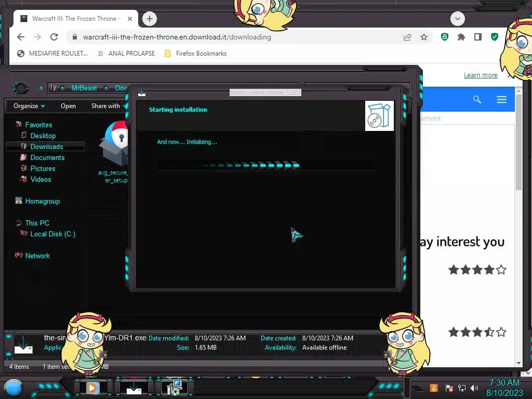The width and height of the screenshot is (532, 399).
Task: Click the three-and-a-half star rating row
Action: click(x=477, y=332)
